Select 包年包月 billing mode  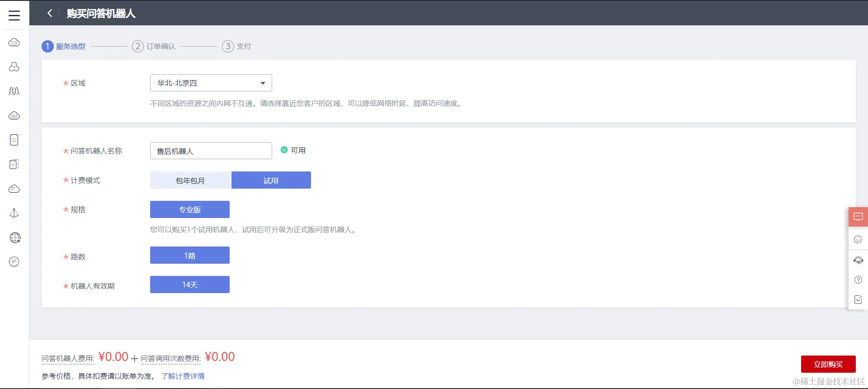(190, 180)
